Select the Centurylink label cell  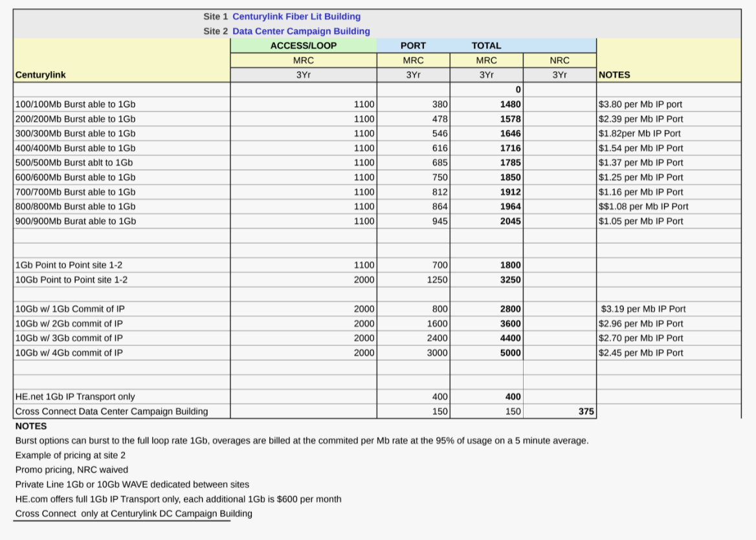click(x=40, y=75)
